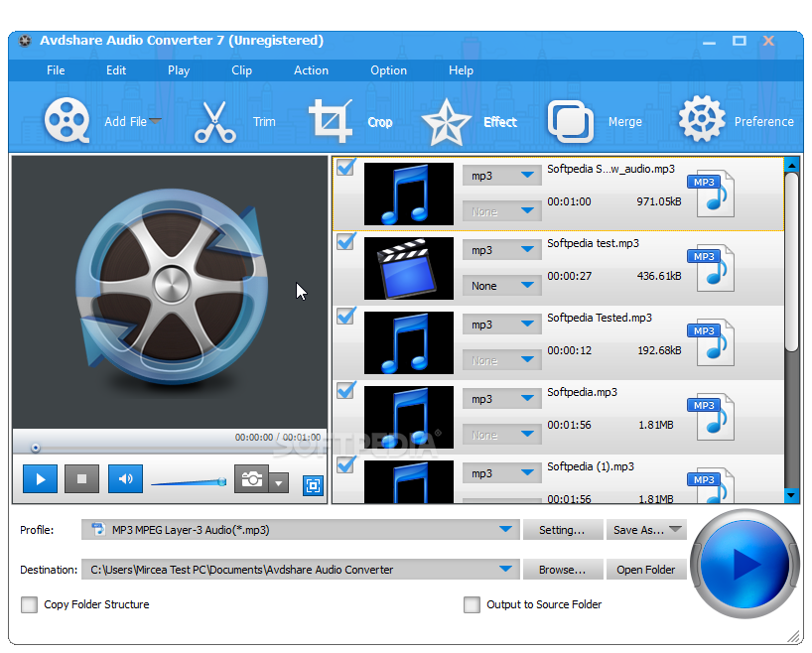Open the Add File dropdown arrow
This screenshot has width=812, height=653.
point(156,121)
